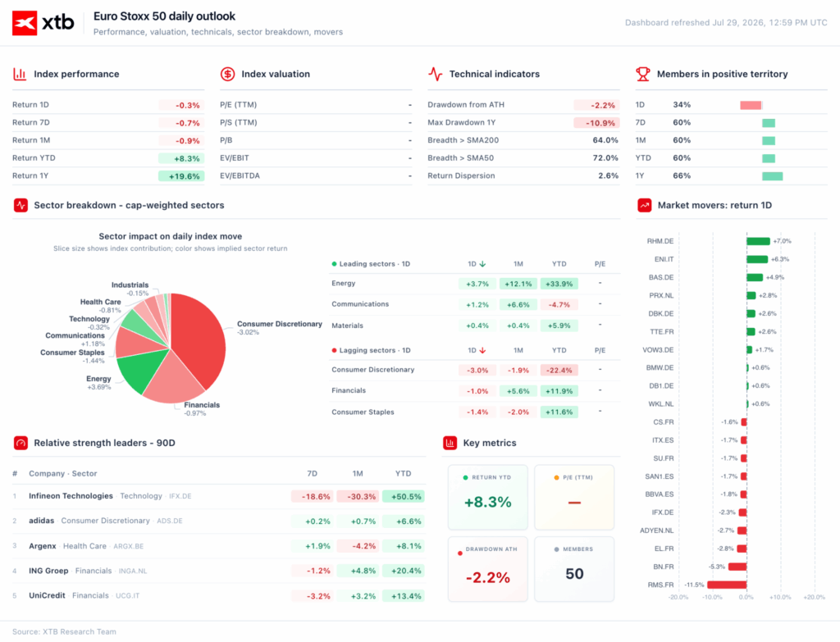Click the YTD header in Relative strength table

[403, 473]
